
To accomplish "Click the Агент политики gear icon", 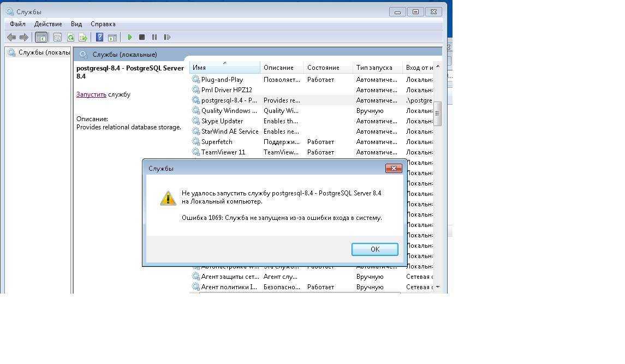I will [x=196, y=287].
